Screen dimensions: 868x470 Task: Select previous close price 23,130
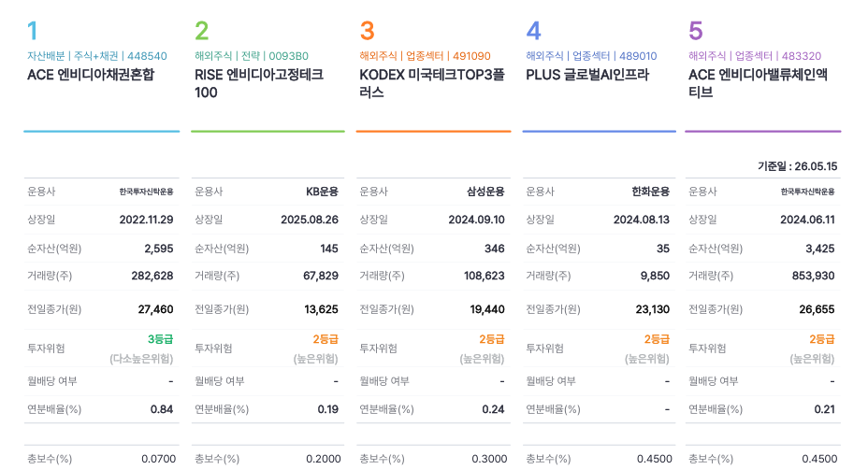pyautogui.click(x=652, y=309)
